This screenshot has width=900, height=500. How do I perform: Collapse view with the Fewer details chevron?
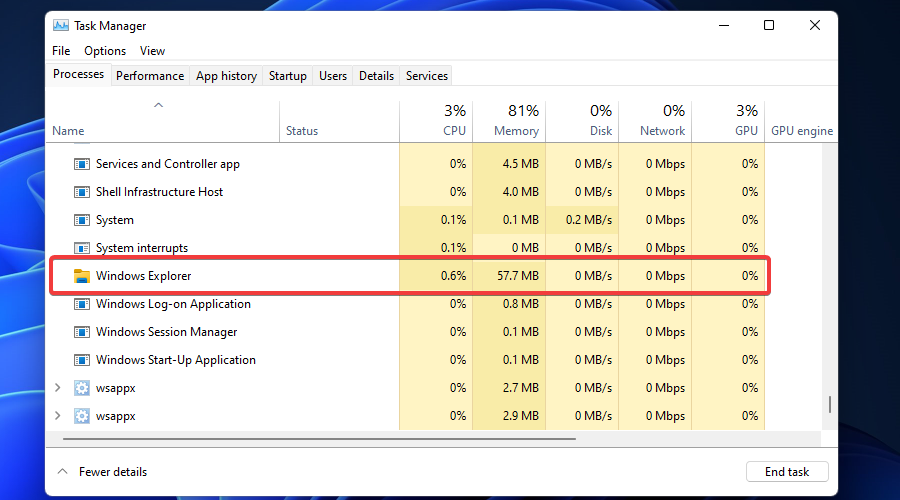pyautogui.click(x=63, y=471)
